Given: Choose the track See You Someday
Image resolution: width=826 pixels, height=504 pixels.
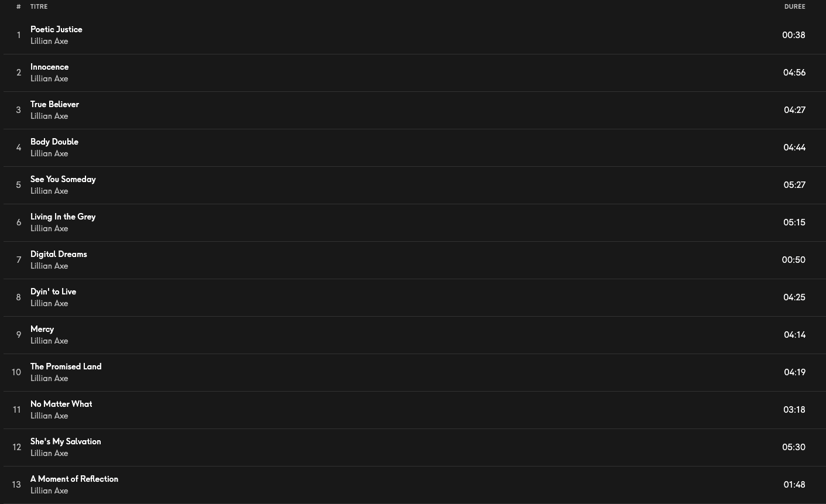Looking at the screenshot, I should (x=63, y=179).
